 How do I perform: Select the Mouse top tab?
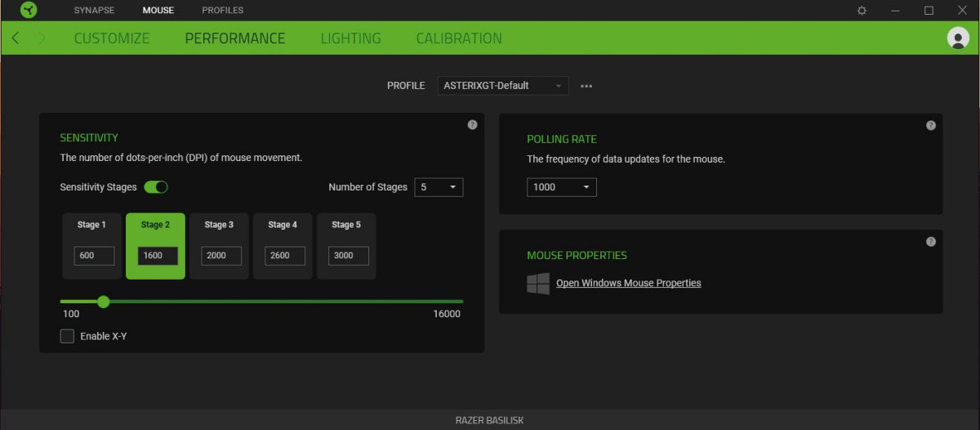click(158, 11)
